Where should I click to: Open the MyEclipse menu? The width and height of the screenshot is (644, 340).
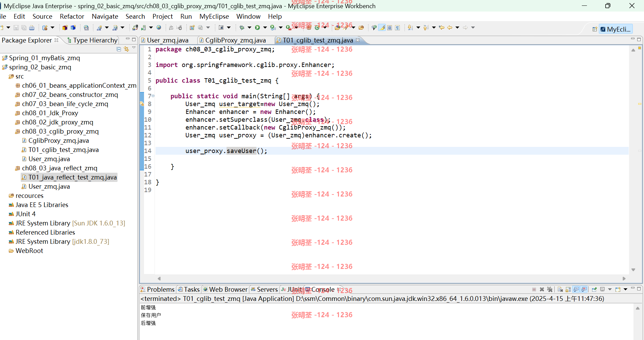[214, 16]
